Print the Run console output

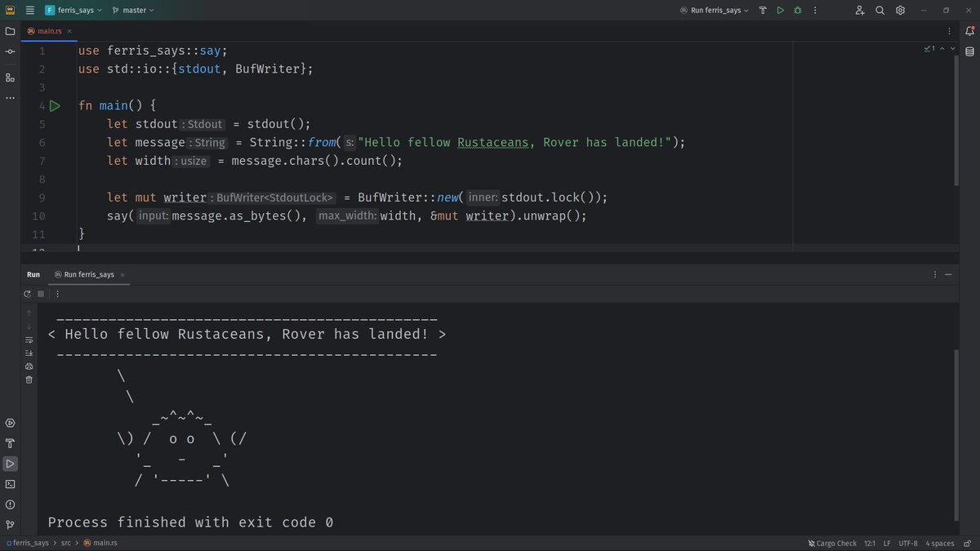pos(29,367)
